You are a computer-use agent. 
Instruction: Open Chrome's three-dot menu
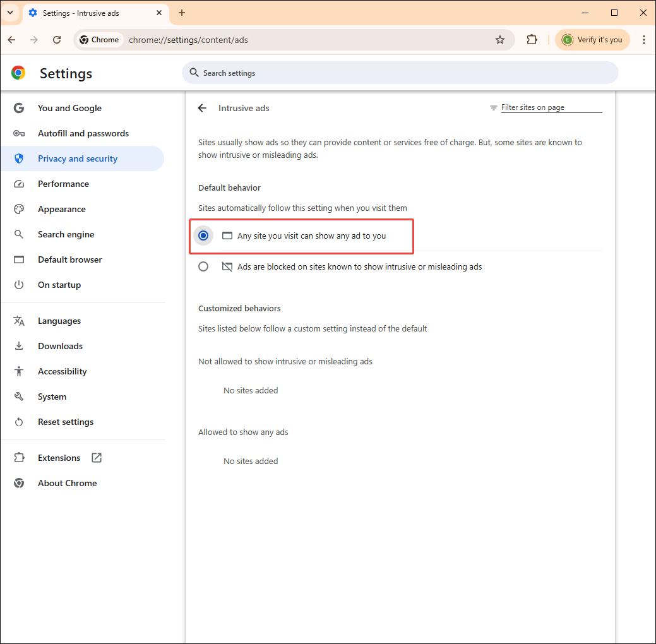coord(644,39)
